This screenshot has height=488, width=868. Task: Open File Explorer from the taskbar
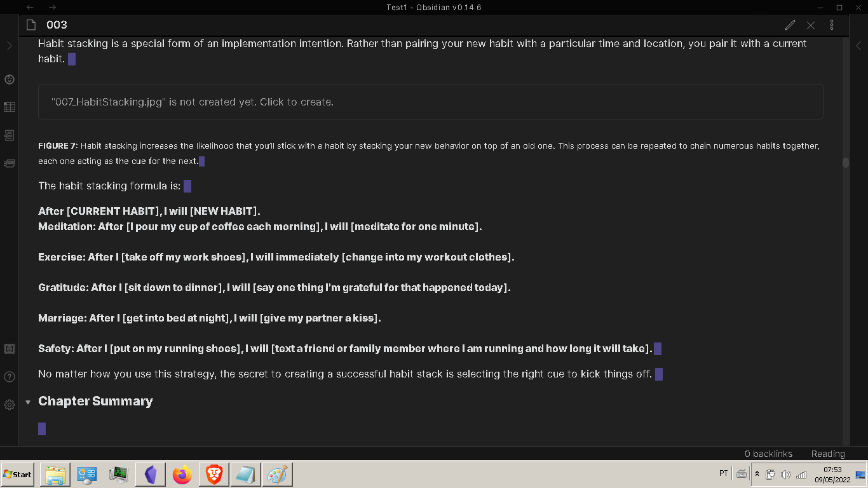[x=55, y=475]
